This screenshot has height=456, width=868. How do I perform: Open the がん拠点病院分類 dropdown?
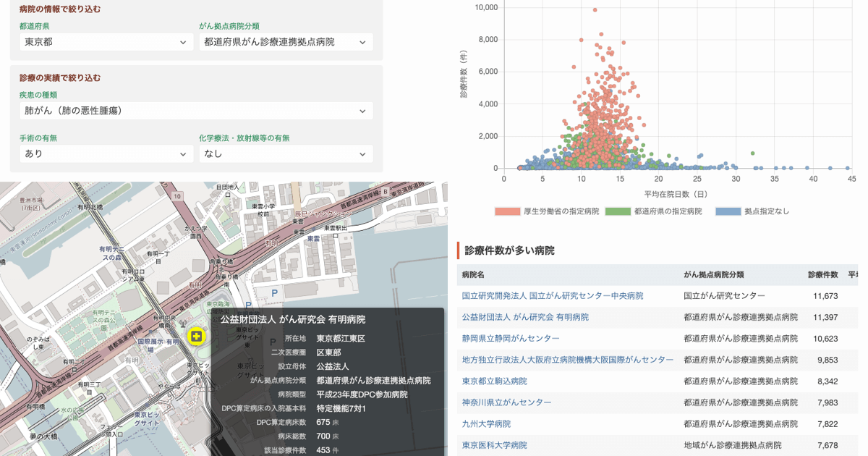click(286, 42)
